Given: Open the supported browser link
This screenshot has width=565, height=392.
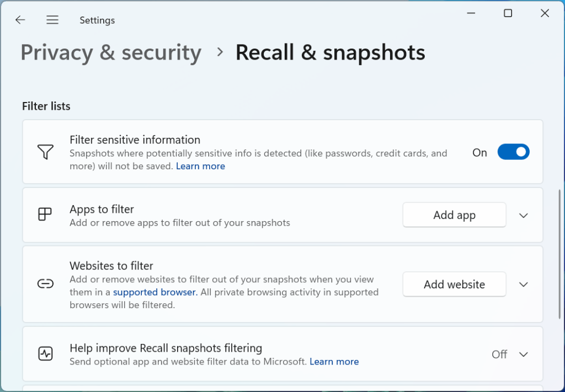Looking at the screenshot, I should click(154, 292).
